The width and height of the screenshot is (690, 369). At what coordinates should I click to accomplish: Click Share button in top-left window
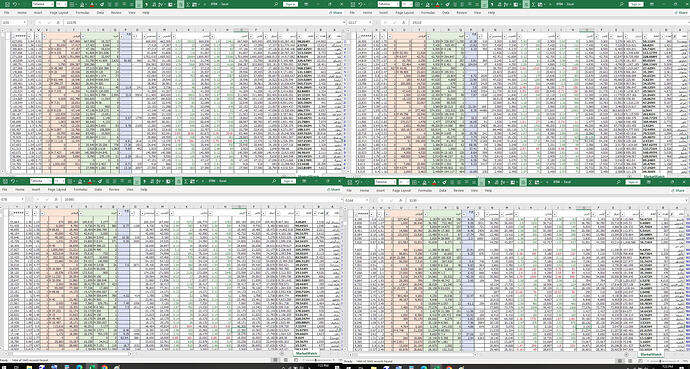coord(335,13)
